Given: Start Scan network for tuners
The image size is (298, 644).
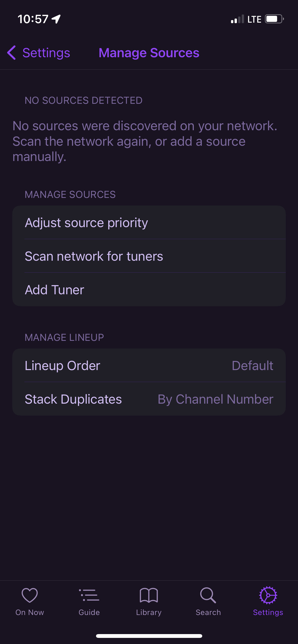Looking at the screenshot, I should (x=149, y=256).
